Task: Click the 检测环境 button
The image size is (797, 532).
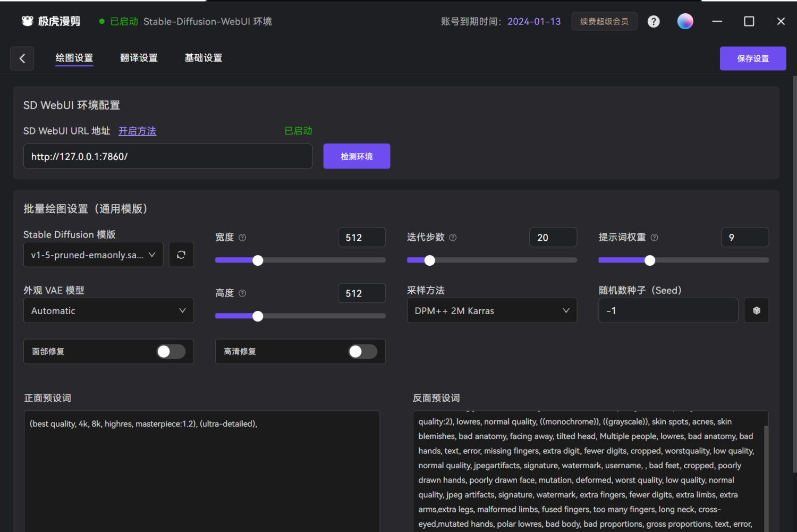Action: click(x=357, y=156)
